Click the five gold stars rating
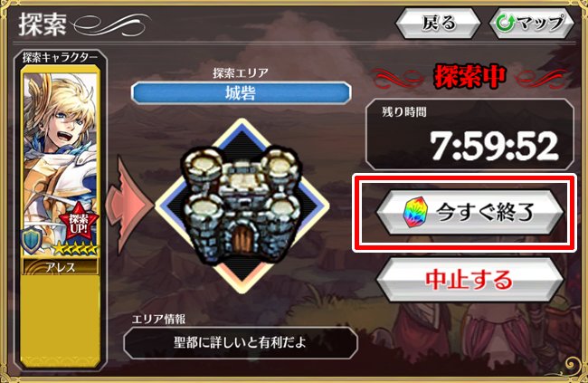588x383 pixels. pos(75,249)
